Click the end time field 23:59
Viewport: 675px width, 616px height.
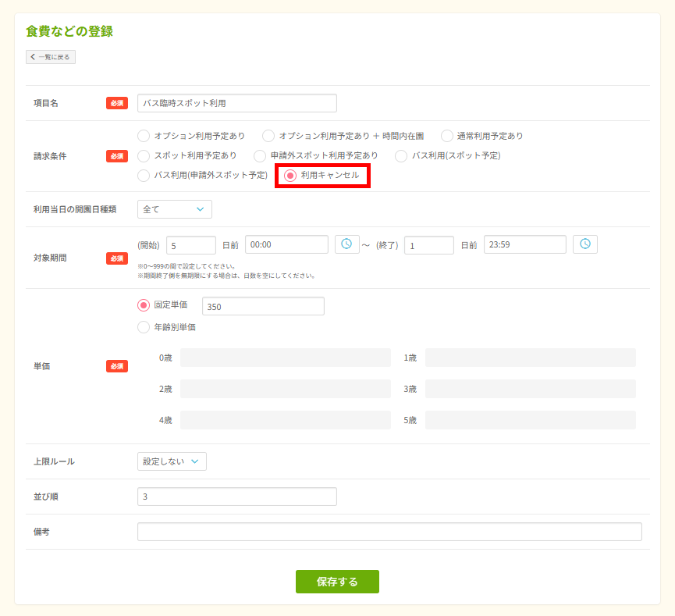(525, 244)
